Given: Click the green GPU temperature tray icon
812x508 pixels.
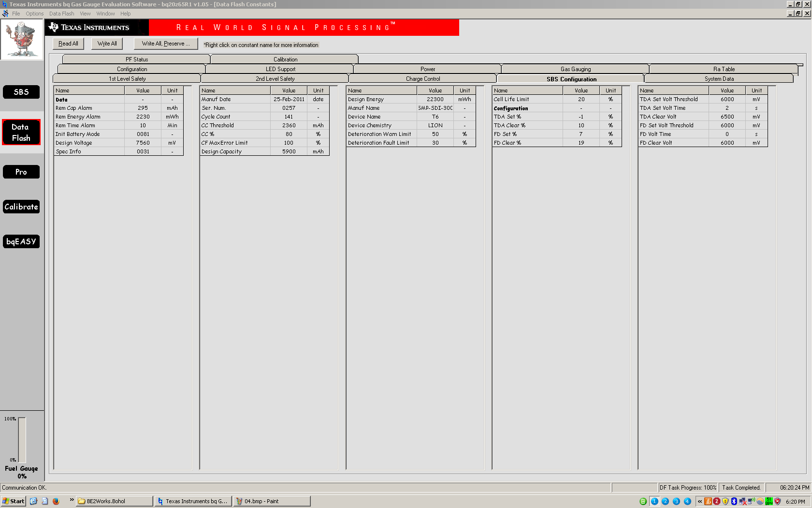Looking at the screenshot, I should pyautogui.click(x=769, y=501).
